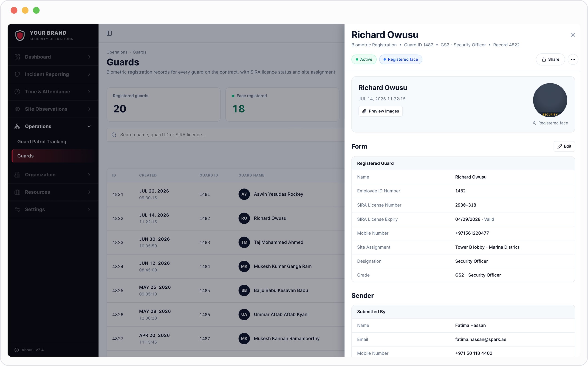Expand the Settings chevron
The image size is (588, 366).
(x=89, y=209)
